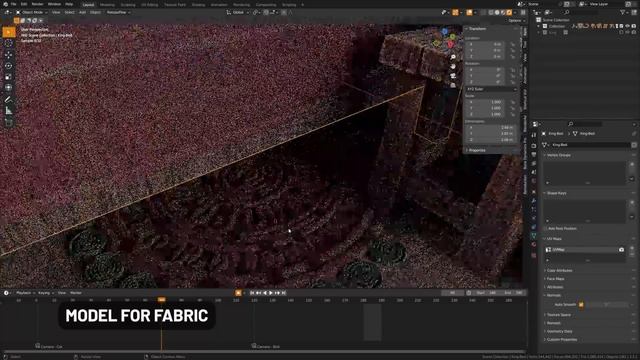The height and width of the screenshot is (360, 640).
Task: Switch to the Modeling workspace tab
Action: point(107,5)
